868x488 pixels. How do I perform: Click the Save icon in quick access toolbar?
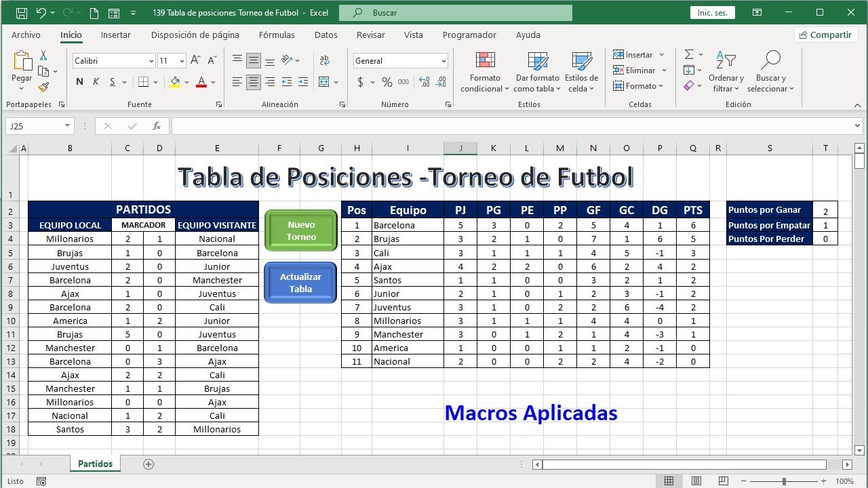coord(21,12)
